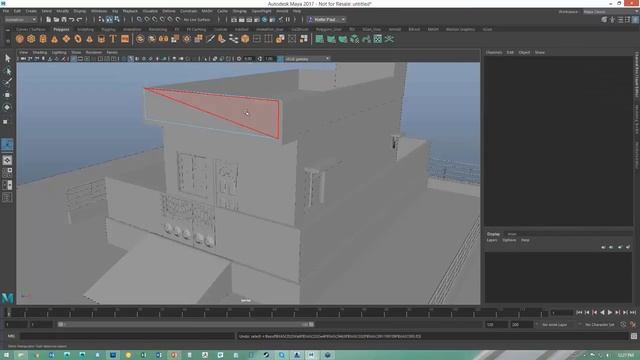Open the viewport color space dropdown
This screenshot has height=360, width=640.
tap(307, 59)
